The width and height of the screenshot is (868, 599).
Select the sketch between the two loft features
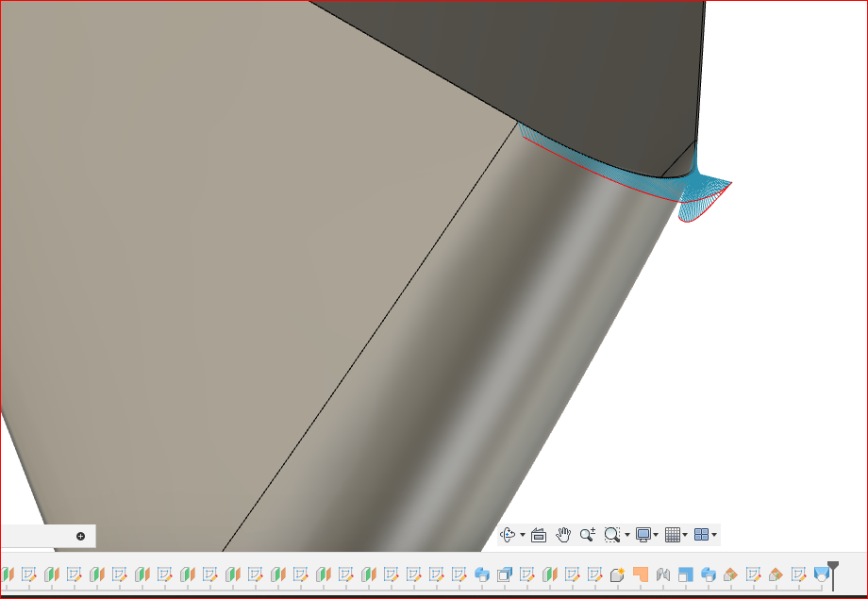coord(754,574)
